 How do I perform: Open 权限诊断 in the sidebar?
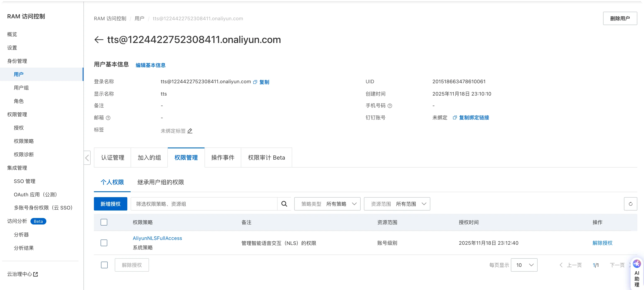tap(24, 155)
